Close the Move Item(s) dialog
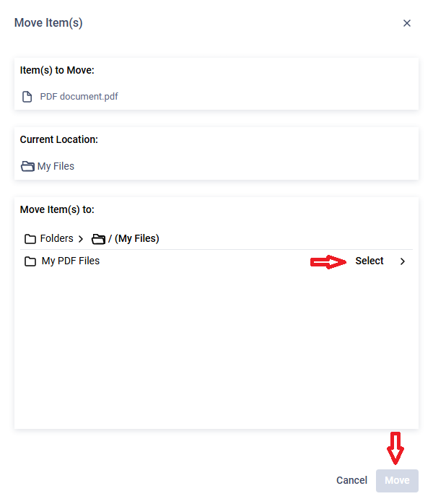Screen dimensions: 433x504 pos(407,23)
